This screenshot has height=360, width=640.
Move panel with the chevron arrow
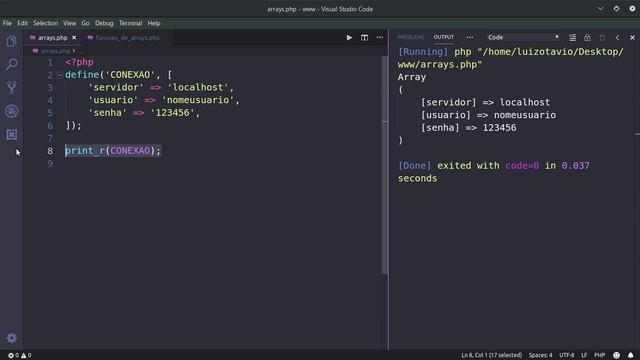[x=618, y=38]
